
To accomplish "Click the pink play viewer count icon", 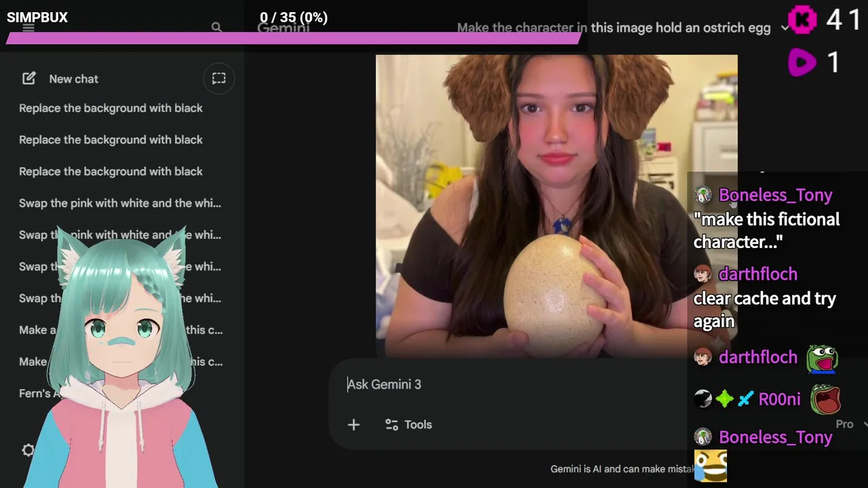I will click(x=802, y=63).
